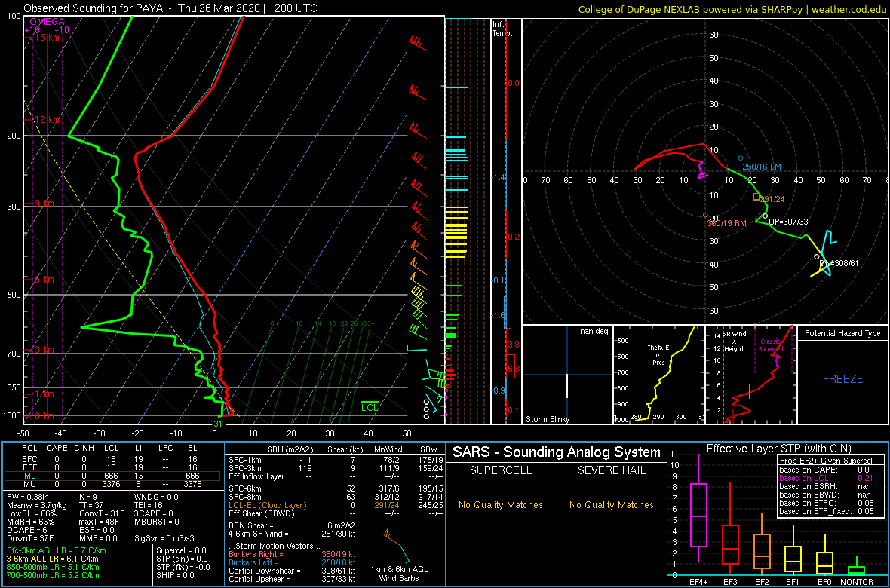The image size is (890, 588).
Task: Click the '12 km' height label
Action: (47, 120)
